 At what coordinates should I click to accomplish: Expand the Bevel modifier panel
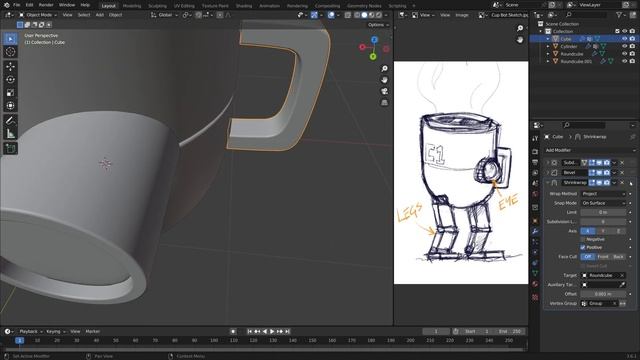click(547, 173)
